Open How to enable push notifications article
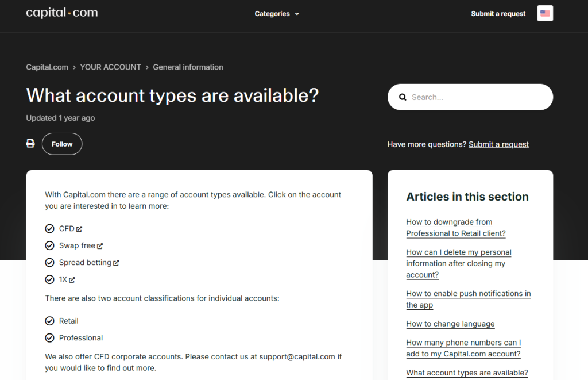This screenshot has height=380, width=588. 469,300
